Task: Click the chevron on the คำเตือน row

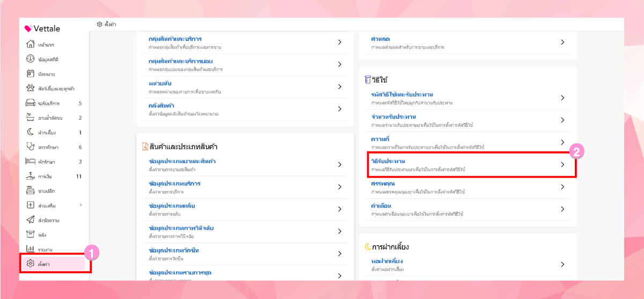Action: pyautogui.click(x=562, y=209)
